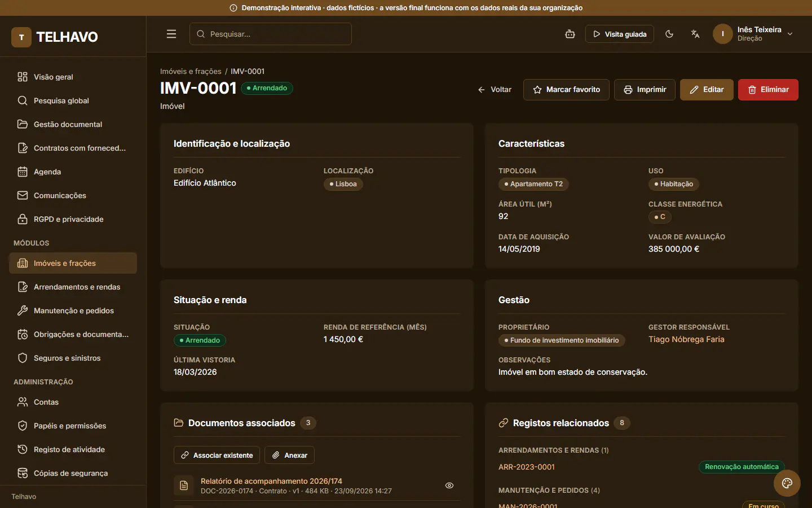
Task: Focus the Pesquisar search field
Action: click(x=271, y=34)
